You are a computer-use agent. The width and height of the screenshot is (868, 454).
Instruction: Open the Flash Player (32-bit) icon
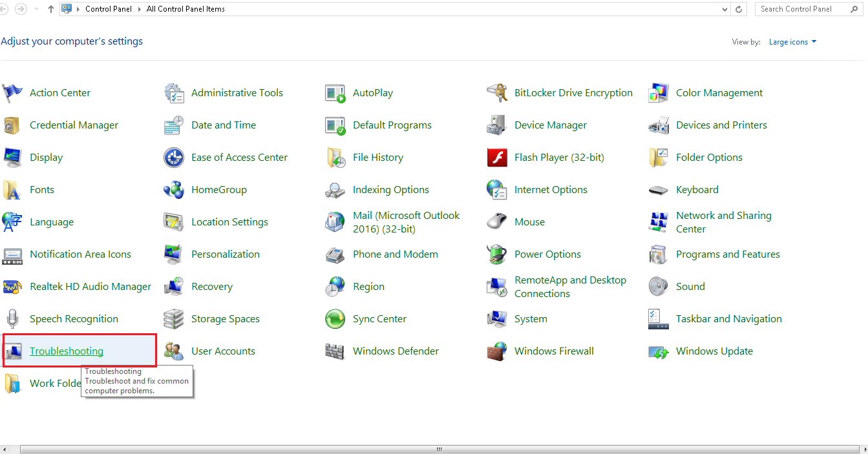pyautogui.click(x=496, y=158)
